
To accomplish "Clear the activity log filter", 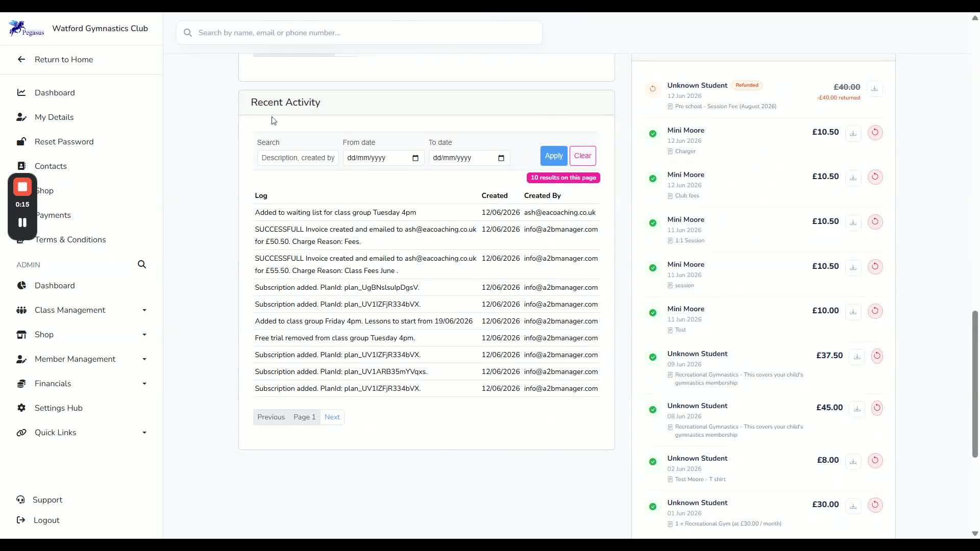I will point(582,156).
